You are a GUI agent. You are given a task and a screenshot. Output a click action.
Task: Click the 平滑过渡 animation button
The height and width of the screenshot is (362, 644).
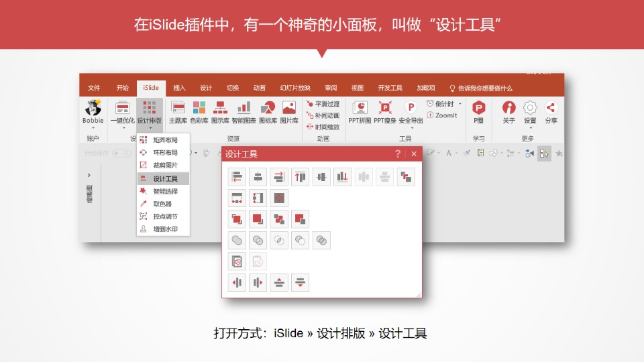(323, 104)
